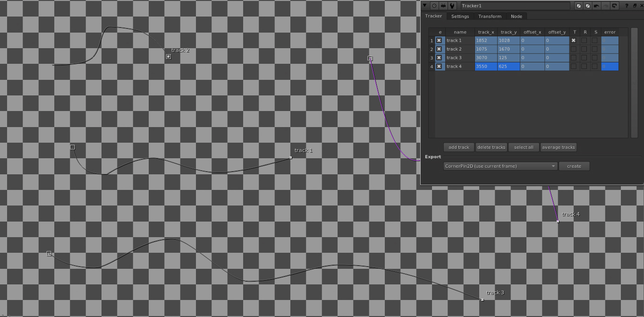The width and height of the screenshot is (644, 317).
Task: Select the track 3 end marker in viewer
Action: tap(482, 300)
